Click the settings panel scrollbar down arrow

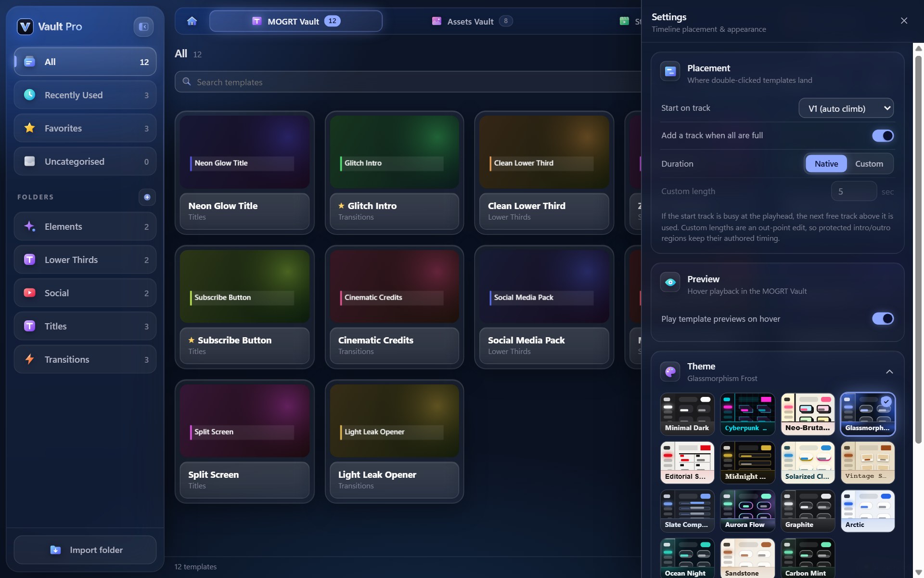tap(918, 572)
